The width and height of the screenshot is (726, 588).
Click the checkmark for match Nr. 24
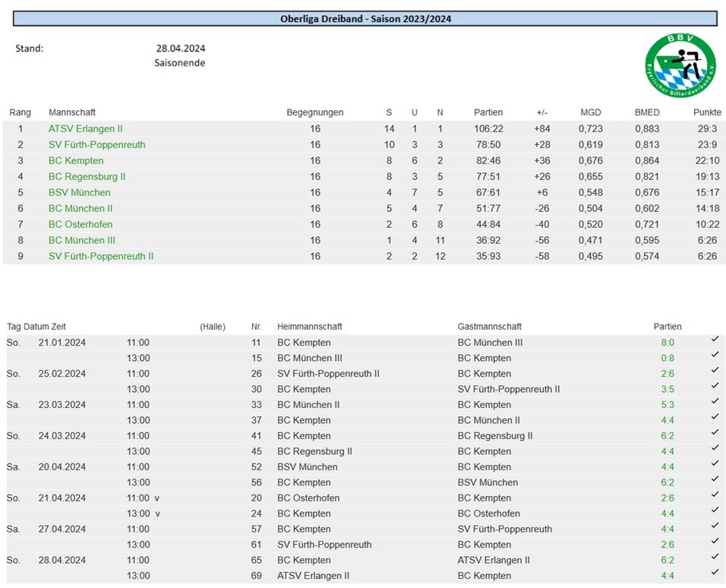(x=715, y=510)
